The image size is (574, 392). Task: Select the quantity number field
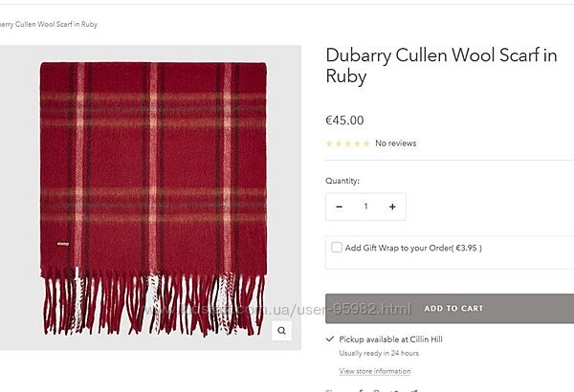pos(365,207)
